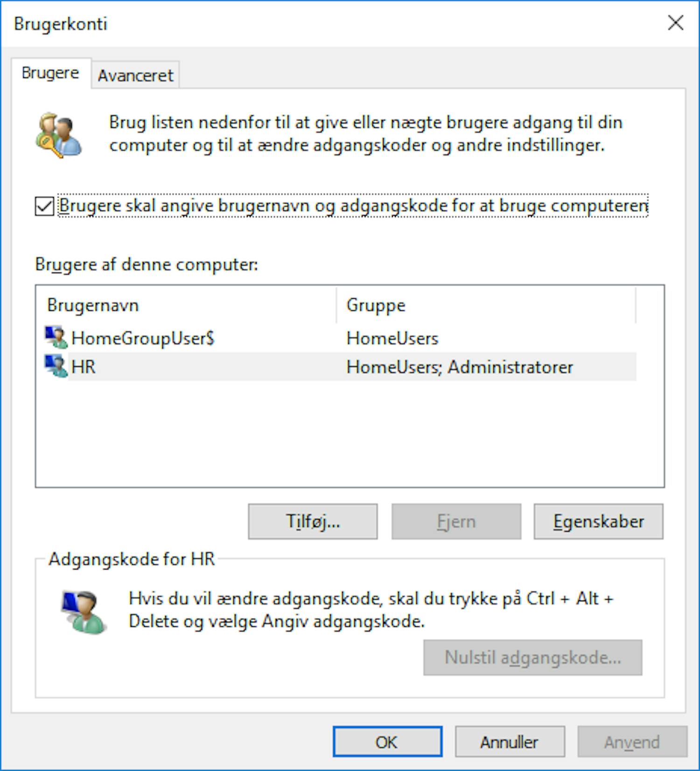The height and width of the screenshot is (771, 700).
Task: Cancel with the Annuller button
Action: tap(510, 742)
